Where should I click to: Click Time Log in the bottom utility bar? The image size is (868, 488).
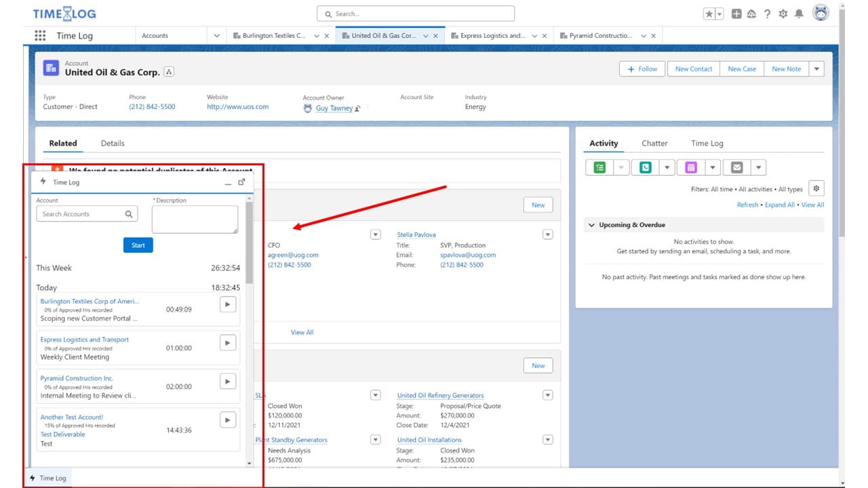(47, 478)
